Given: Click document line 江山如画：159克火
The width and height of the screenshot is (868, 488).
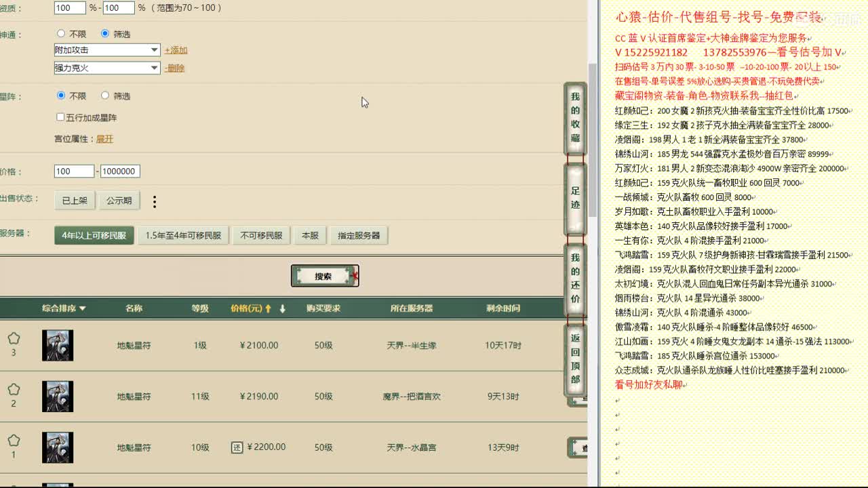Looking at the screenshot, I should (x=732, y=342).
